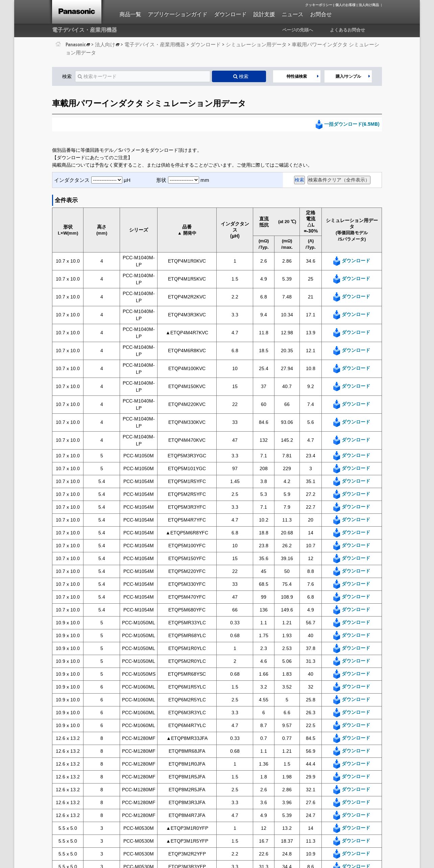This screenshot has height=868, width=434.
Task: Click ダウンロード text for ETQP5MR68YSC
Action: pos(356,674)
